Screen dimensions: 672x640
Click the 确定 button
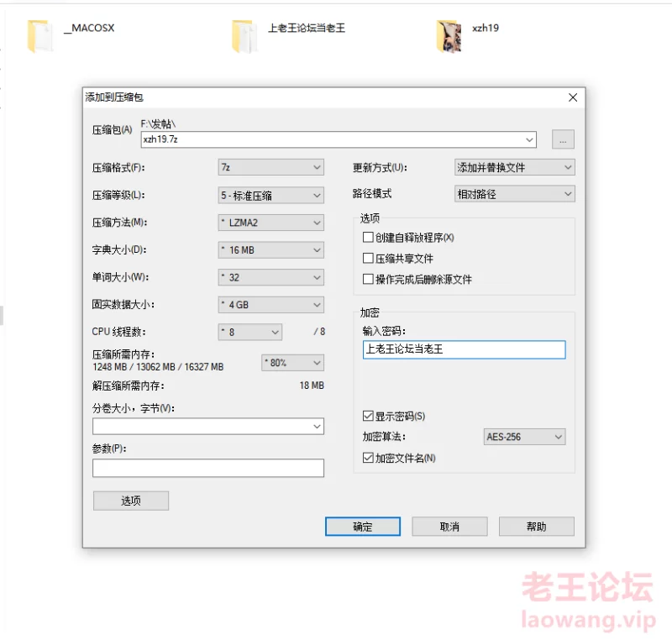(363, 526)
